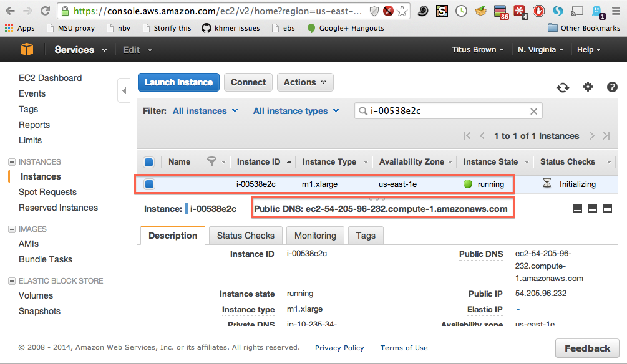
Task: Open the All instances filter dropdown
Action: pyautogui.click(x=205, y=111)
